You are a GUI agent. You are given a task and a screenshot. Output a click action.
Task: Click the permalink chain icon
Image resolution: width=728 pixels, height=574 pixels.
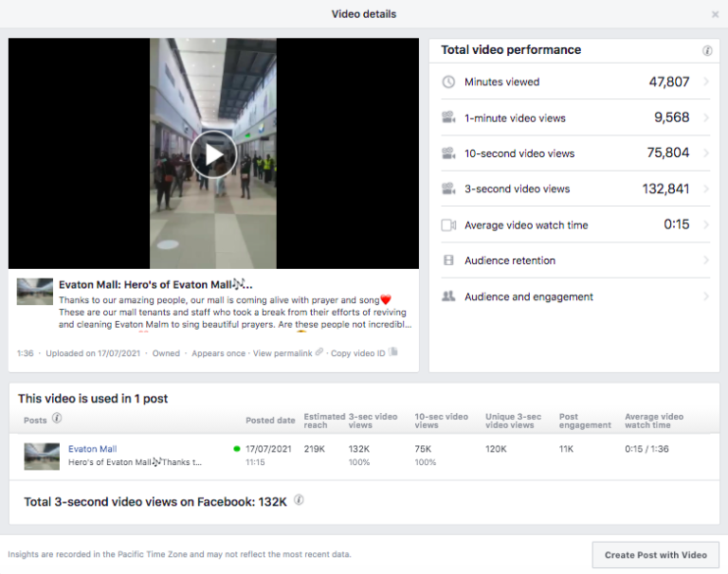[318, 352]
